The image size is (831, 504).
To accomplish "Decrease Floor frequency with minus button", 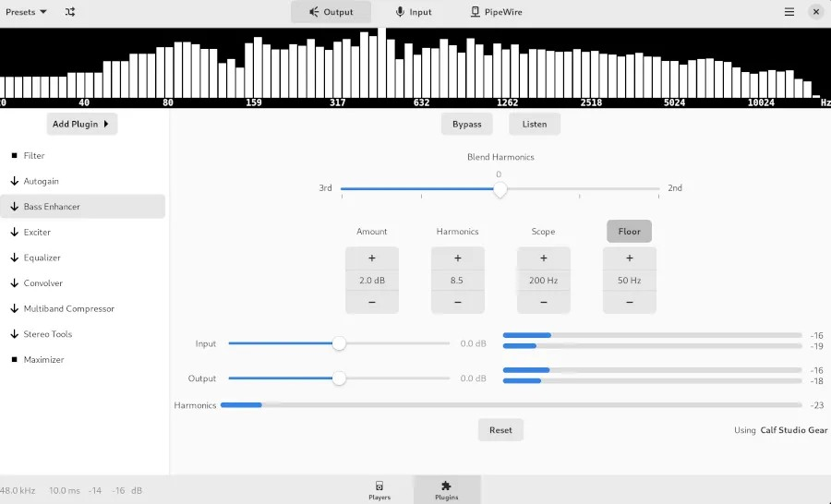I will [629, 302].
